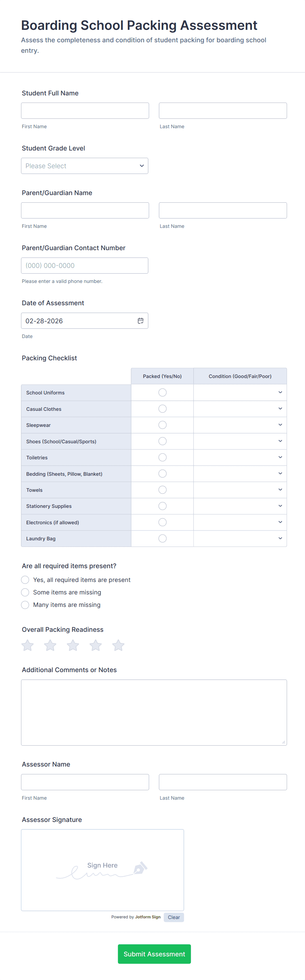Expand Towels condition dropdown
This screenshot has width=305, height=980.
point(240,490)
